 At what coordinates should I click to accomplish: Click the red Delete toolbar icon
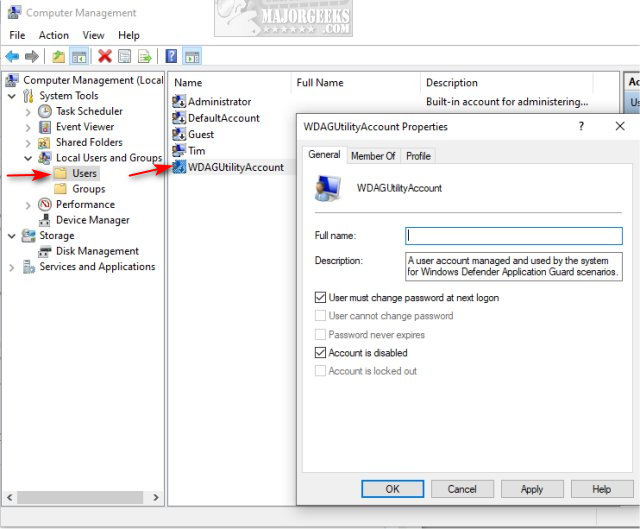point(104,56)
